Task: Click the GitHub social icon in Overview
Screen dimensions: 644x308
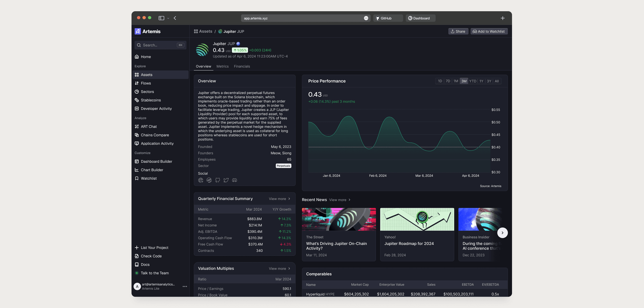Action: point(217,180)
